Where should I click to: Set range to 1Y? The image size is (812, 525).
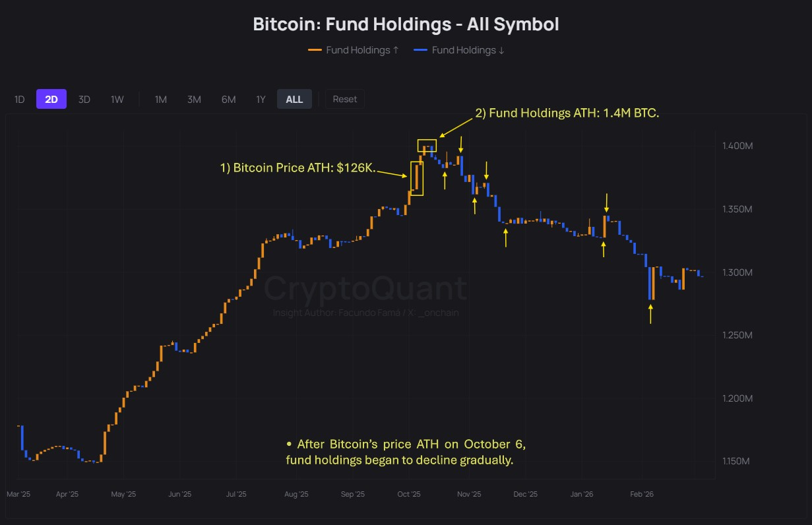261,100
